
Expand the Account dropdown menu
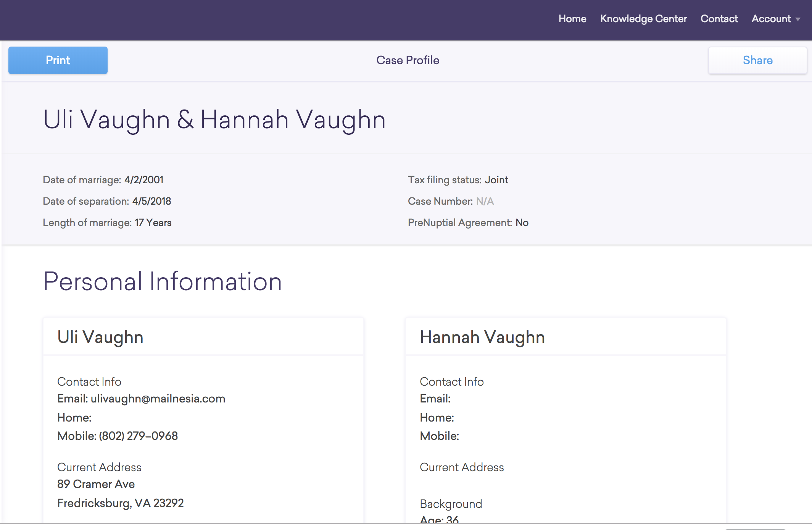pyautogui.click(x=776, y=19)
